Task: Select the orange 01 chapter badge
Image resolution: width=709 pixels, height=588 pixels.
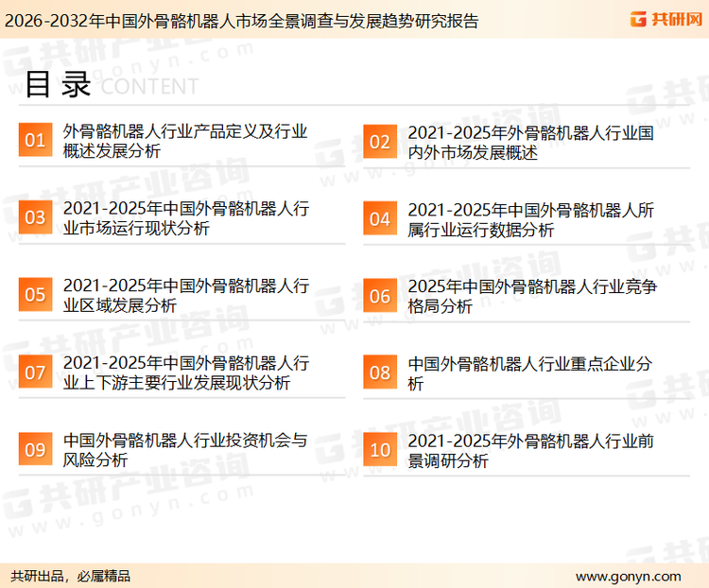Action: [35, 140]
